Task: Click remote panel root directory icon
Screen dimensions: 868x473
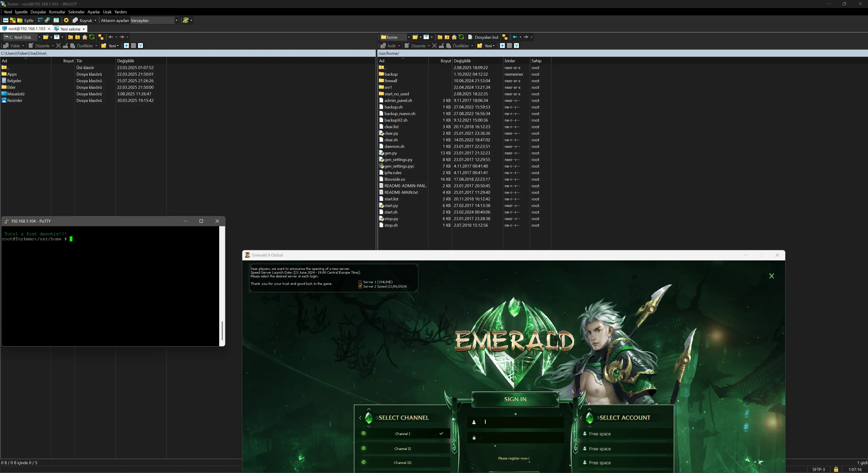Action: click(x=447, y=37)
